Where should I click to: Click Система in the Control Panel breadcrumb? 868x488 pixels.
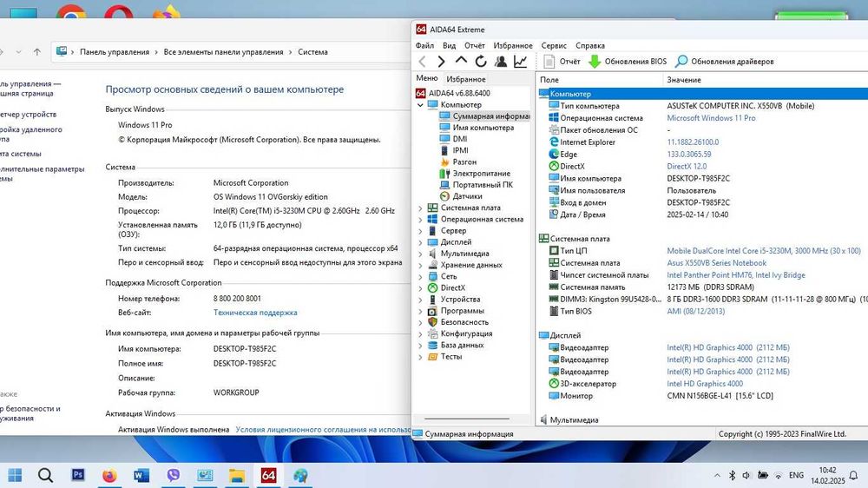(x=312, y=52)
